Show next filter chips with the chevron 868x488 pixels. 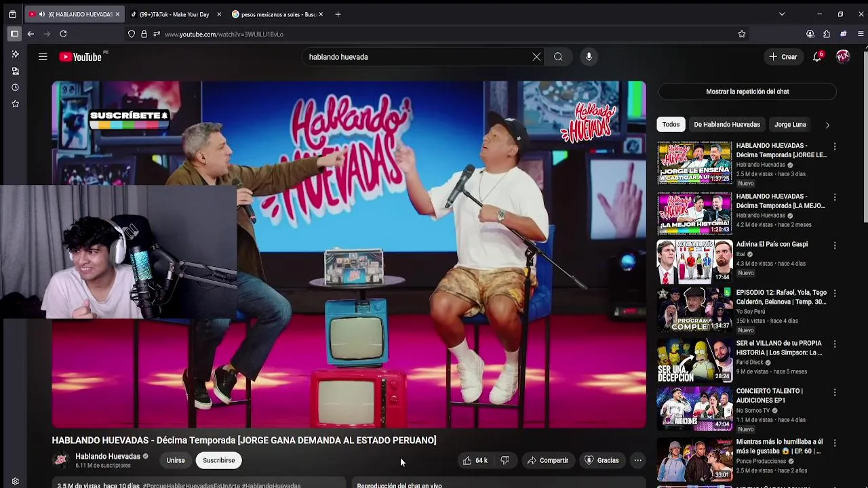827,125
